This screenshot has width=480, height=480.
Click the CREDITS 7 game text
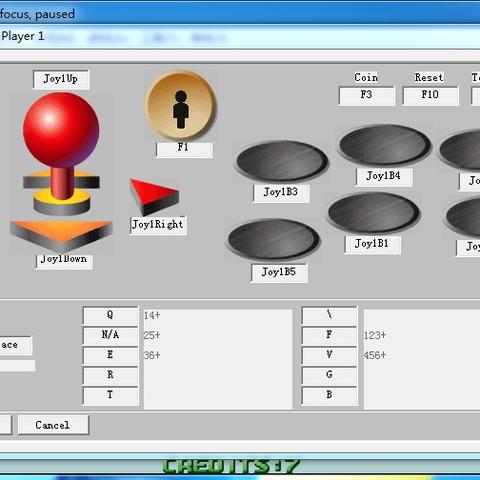coord(231,466)
